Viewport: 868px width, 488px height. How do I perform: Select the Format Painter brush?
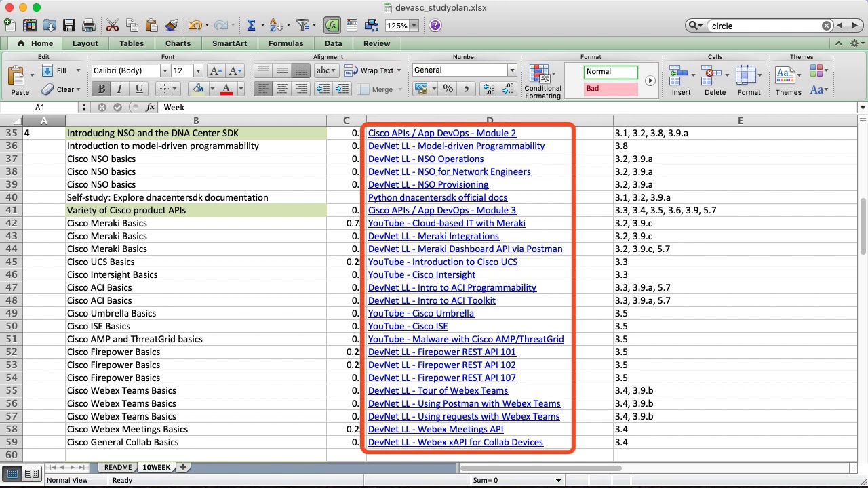click(x=172, y=25)
